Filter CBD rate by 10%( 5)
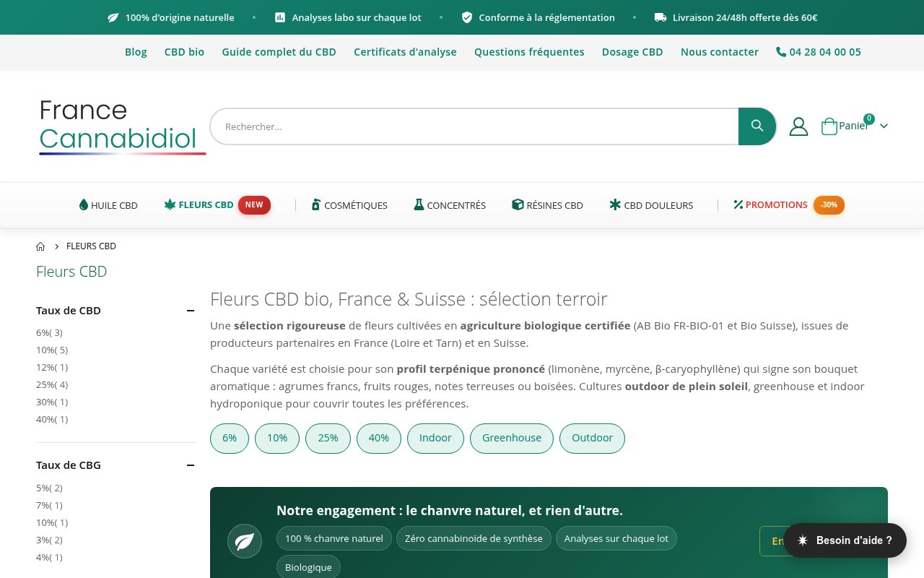924x578 pixels. (x=52, y=350)
